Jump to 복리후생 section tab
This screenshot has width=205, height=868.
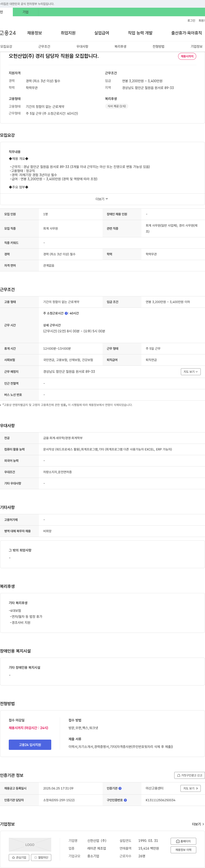pyautogui.click(x=120, y=46)
